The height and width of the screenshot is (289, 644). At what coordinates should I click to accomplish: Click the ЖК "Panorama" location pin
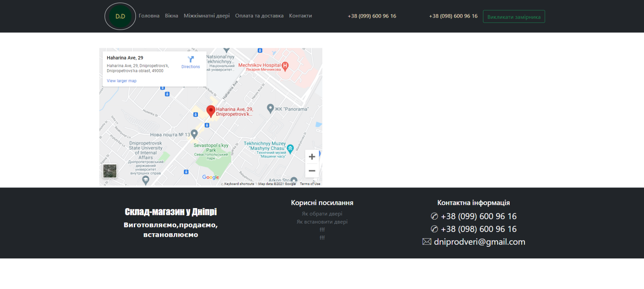270,109
